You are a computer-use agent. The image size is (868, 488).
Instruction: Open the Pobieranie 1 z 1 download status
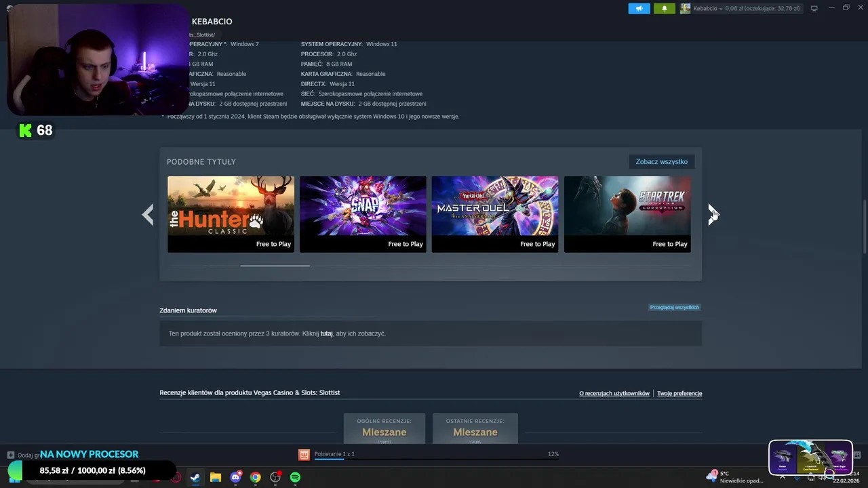coord(334,454)
